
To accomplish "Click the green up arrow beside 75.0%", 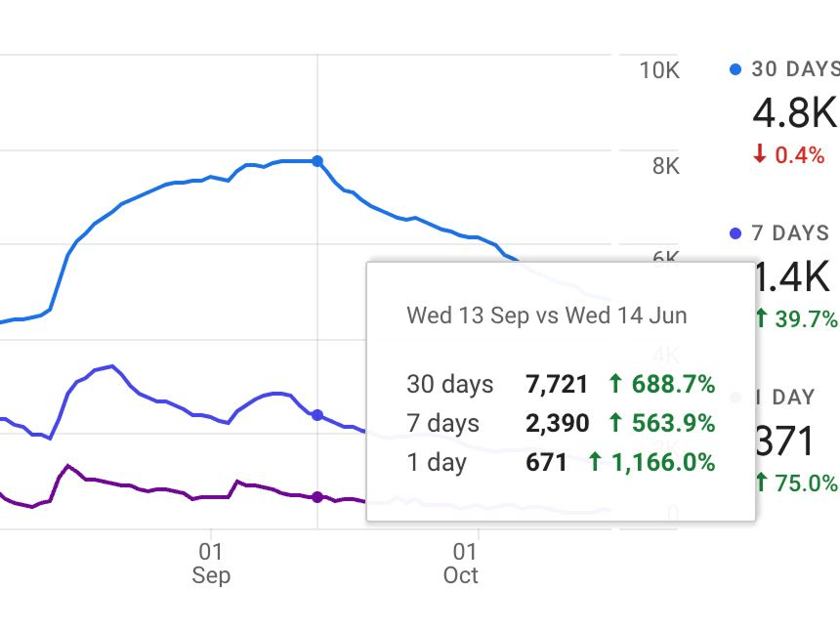I will pos(760,483).
